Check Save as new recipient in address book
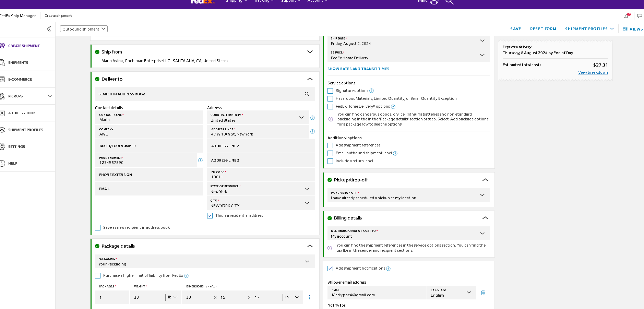The width and height of the screenshot is (644, 309). (x=98, y=228)
